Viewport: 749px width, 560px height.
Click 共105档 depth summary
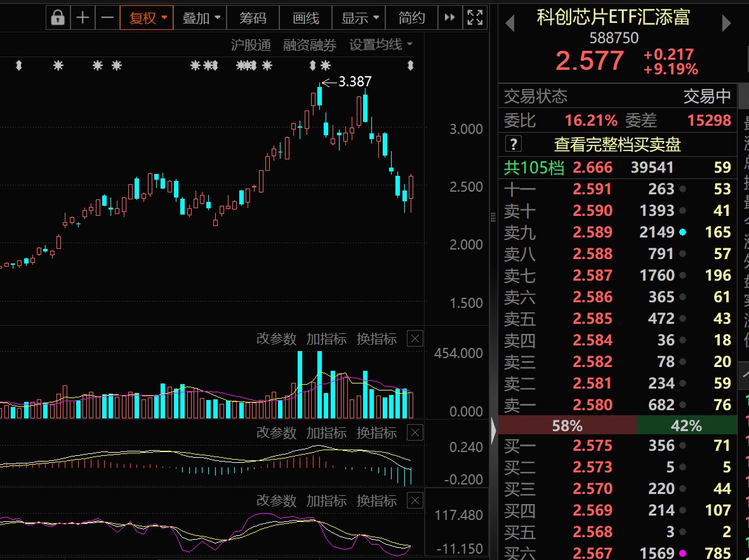(x=534, y=167)
